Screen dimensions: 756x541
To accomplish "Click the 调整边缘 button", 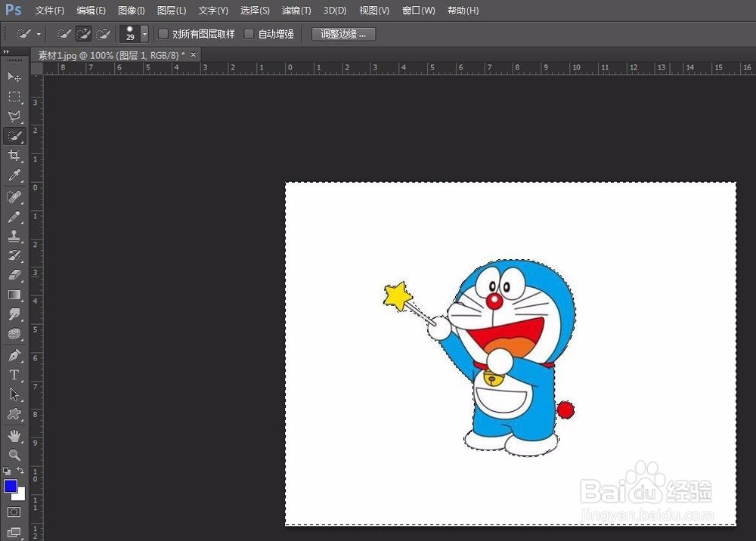I will pyautogui.click(x=343, y=34).
